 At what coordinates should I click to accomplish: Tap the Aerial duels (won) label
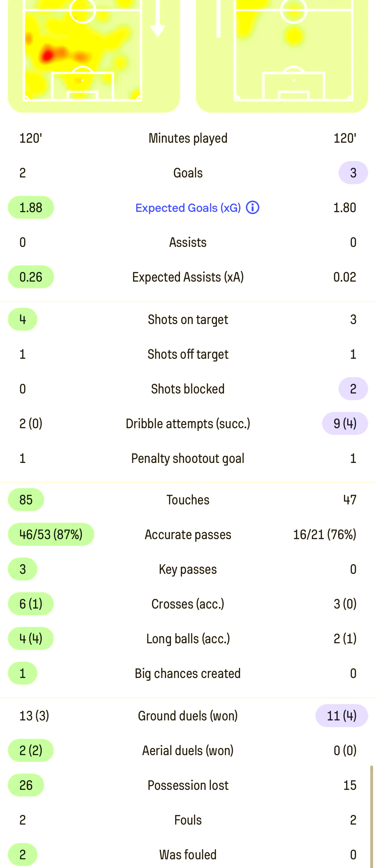[188, 750]
